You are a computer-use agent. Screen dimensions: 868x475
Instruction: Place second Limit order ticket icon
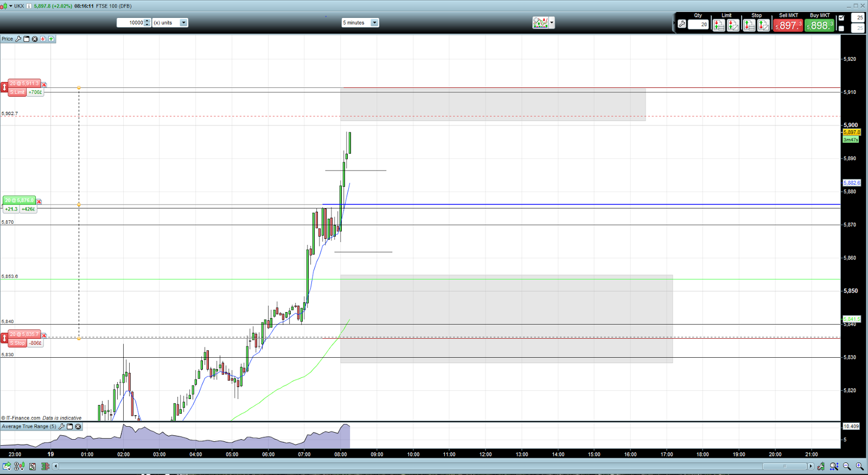[x=733, y=25]
